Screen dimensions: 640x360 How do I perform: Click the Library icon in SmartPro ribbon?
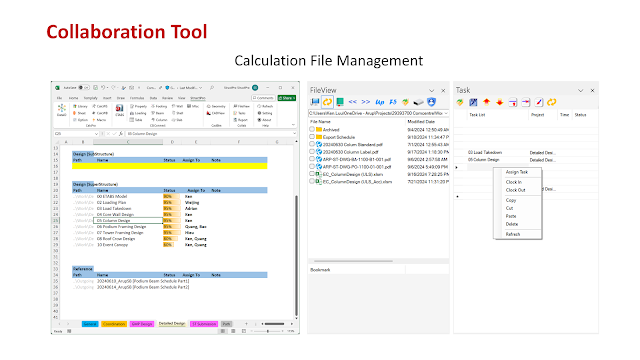click(80, 106)
